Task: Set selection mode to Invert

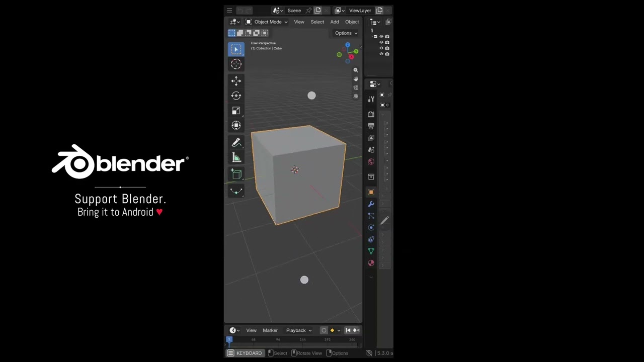Action: (x=256, y=33)
